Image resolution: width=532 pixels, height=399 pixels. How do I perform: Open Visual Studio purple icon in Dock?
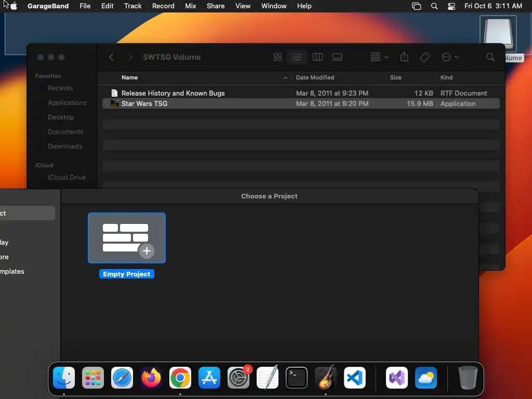tap(396, 378)
